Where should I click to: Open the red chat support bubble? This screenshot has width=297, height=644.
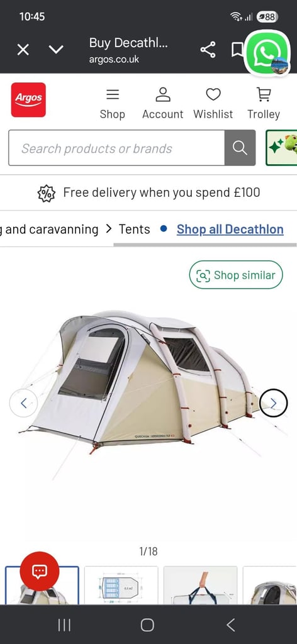(40, 571)
